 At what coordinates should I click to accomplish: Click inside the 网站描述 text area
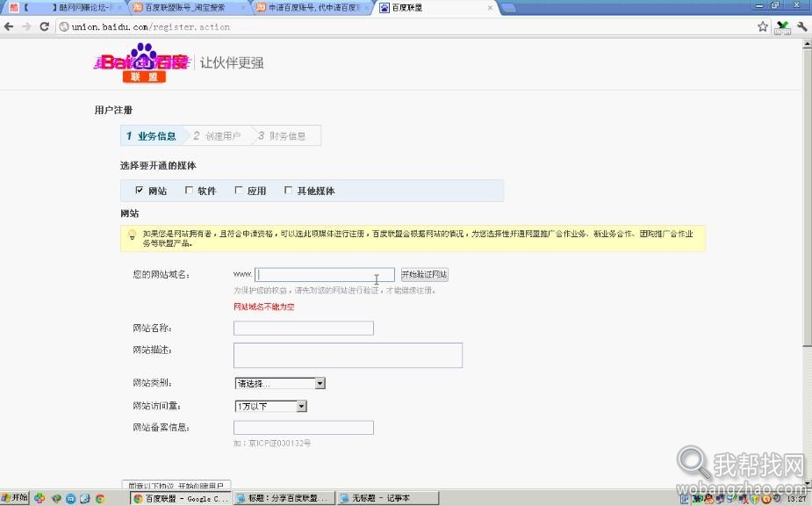pyautogui.click(x=348, y=356)
